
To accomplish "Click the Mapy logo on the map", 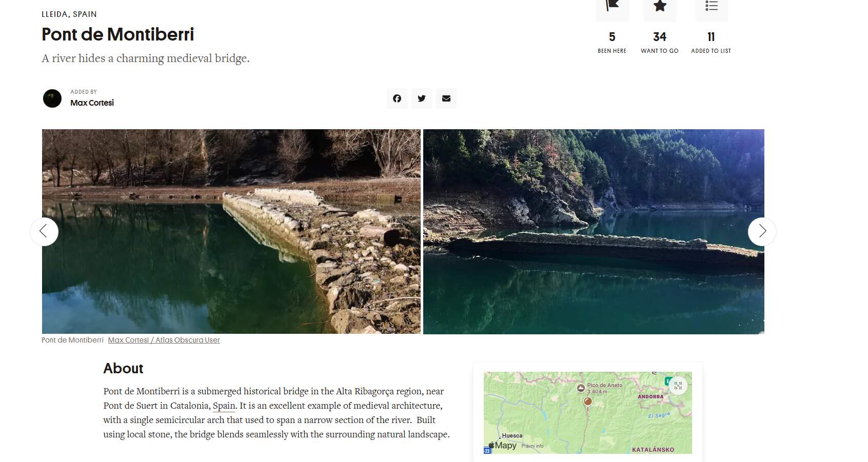I will [503, 446].
